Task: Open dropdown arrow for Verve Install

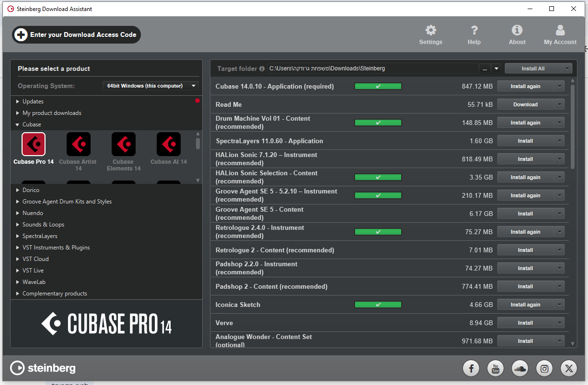Action: [559, 323]
